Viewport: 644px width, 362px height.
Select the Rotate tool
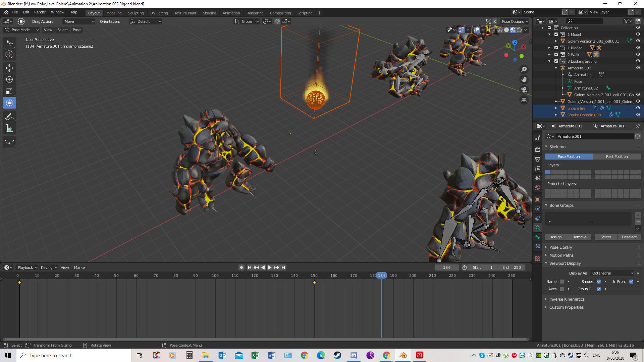(x=9, y=79)
